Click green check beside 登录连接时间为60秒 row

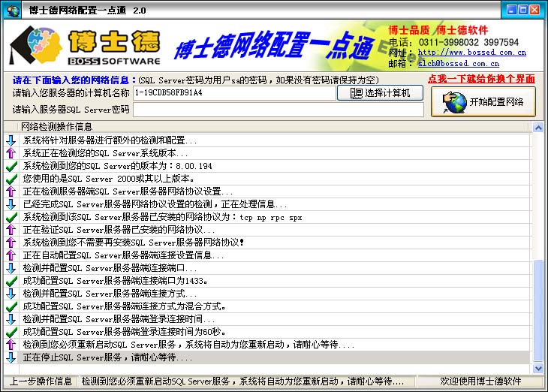(x=11, y=332)
